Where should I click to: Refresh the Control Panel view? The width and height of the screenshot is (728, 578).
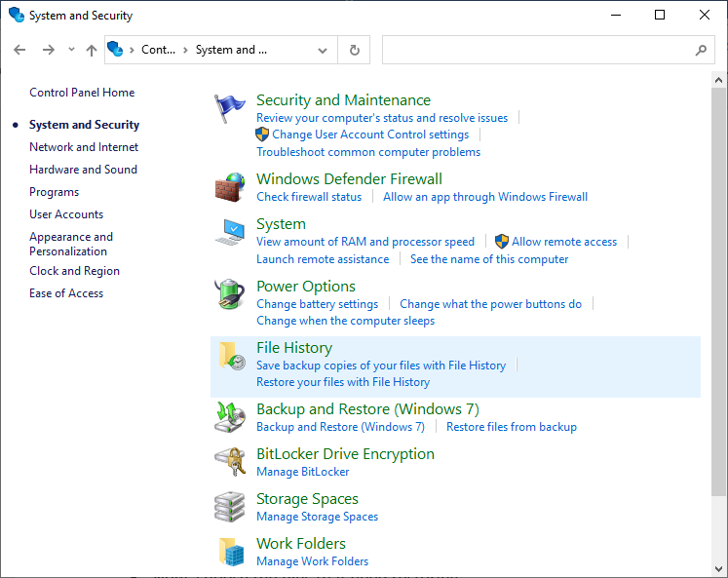pos(354,50)
